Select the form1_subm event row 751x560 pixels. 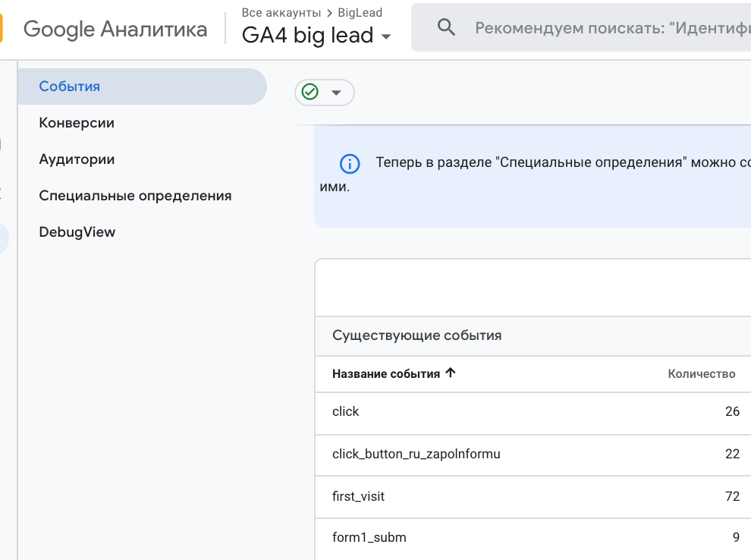(369, 536)
